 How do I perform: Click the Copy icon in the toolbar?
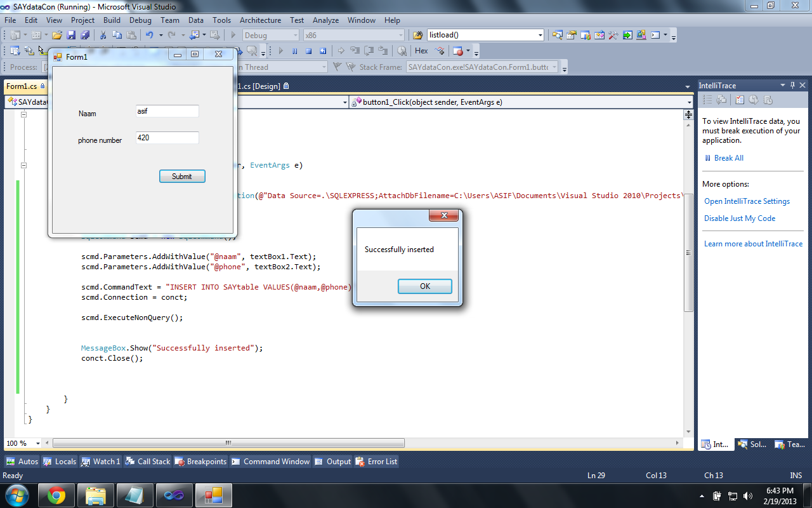pyautogui.click(x=117, y=35)
